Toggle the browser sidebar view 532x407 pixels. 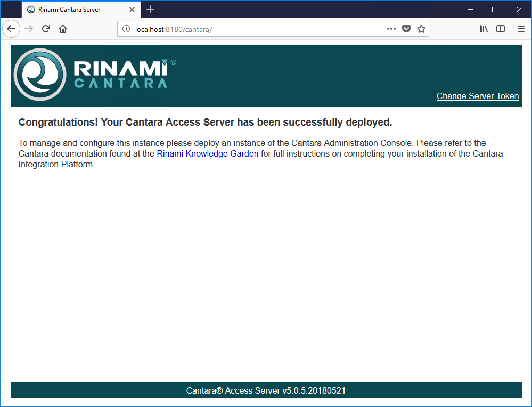(500, 29)
